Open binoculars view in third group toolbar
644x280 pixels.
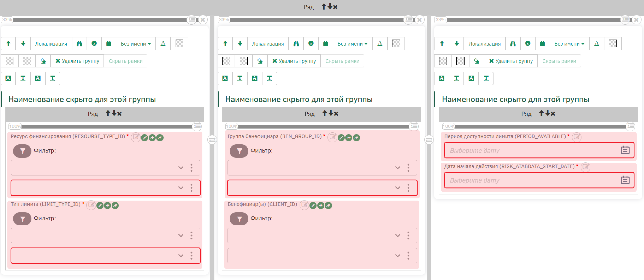(x=513, y=43)
